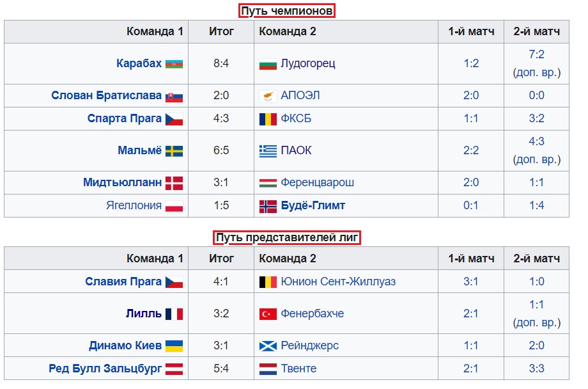Click the Scottish flag beside Рейнджерс
The width and height of the screenshot is (588, 389).
268,346
